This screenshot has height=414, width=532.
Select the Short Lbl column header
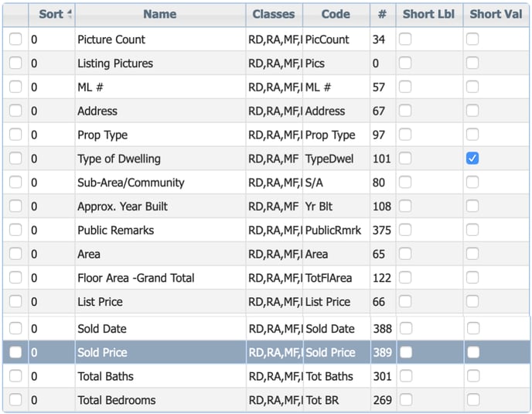click(428, 14)
